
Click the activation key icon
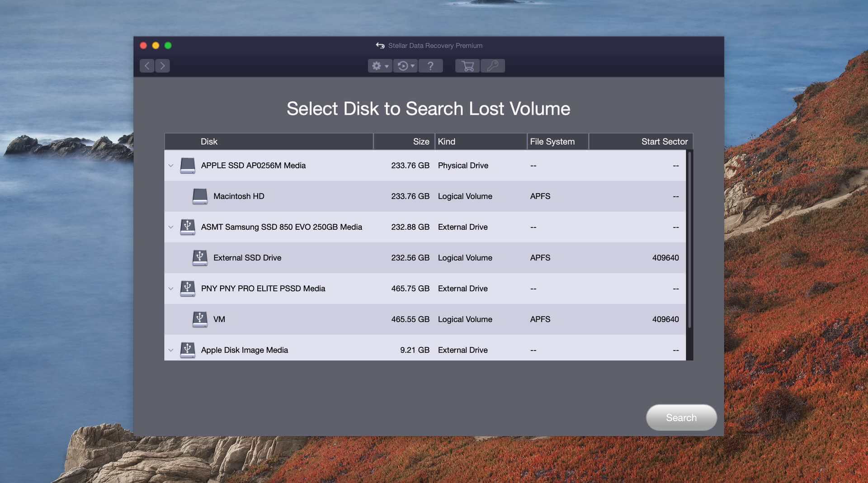click(x=493, y=66)
